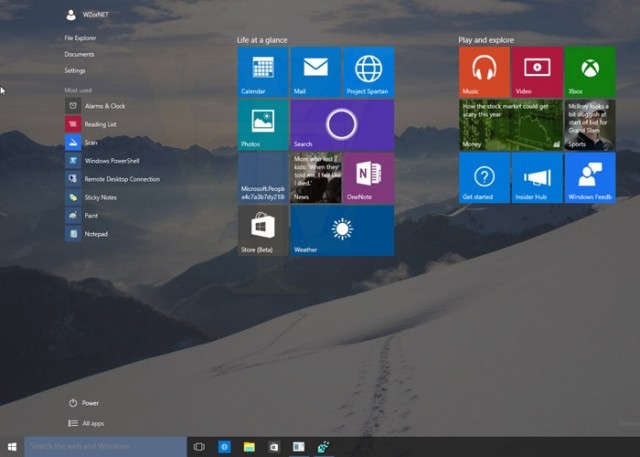
Task: Launch Remote Desktop Connection
Action: click(112, 179)
